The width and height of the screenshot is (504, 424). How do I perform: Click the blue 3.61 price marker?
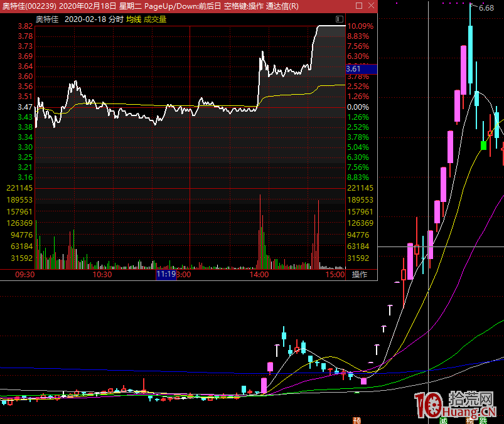coord(353,69)
